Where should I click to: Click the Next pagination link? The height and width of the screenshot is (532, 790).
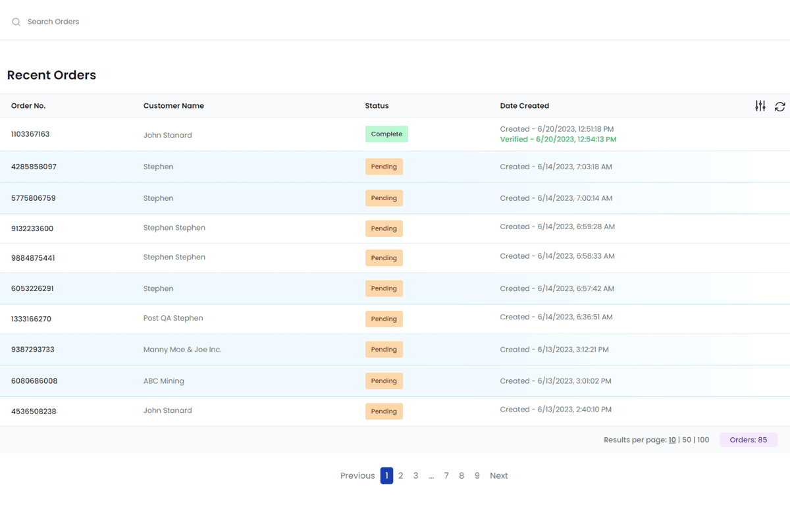[x=498, y=475]
